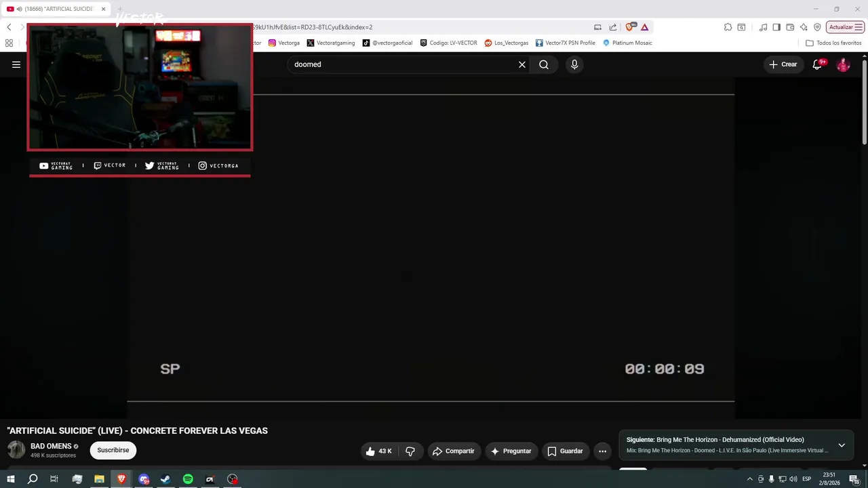The height and width of the screenshot is (488, 868).
Task: Open Discord from the taskbar
Action: pyautogui.click(x=144, y=479)
